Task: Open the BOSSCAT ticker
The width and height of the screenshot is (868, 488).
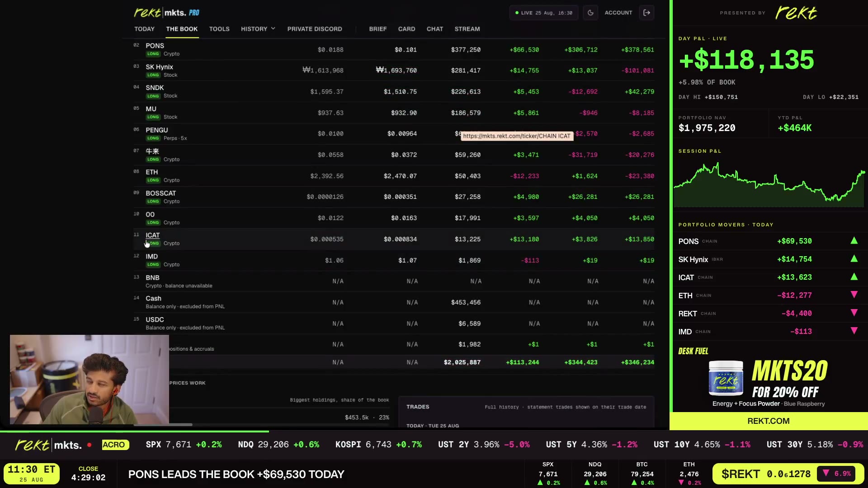Action: 160,193
